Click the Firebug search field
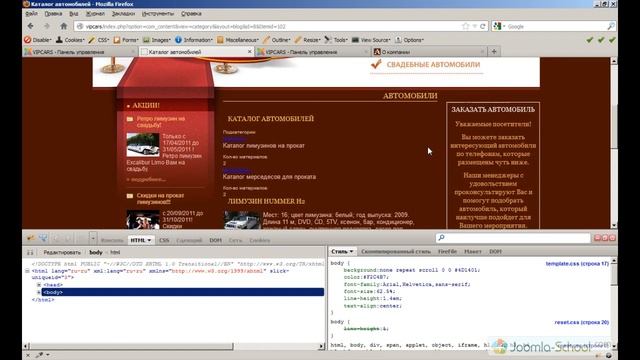Image resolution: width=640 pixels, height=360 pixels. point(513,238)
